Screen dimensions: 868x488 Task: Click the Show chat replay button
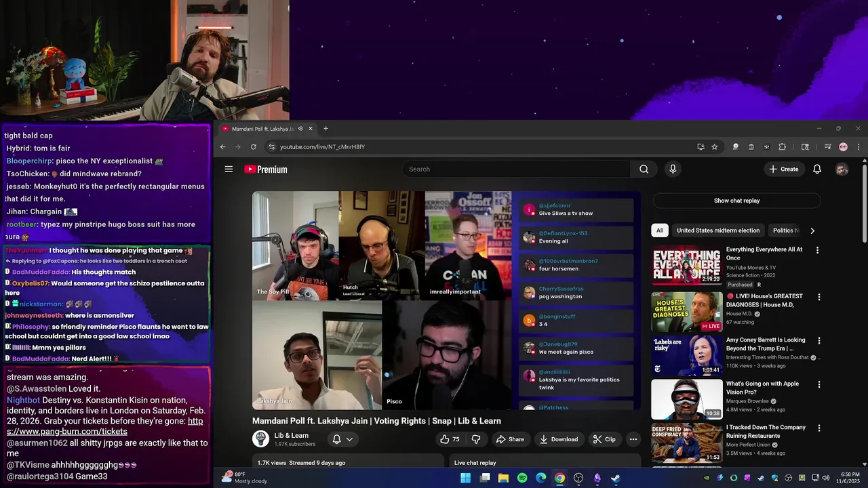click(x=736, y=201)
